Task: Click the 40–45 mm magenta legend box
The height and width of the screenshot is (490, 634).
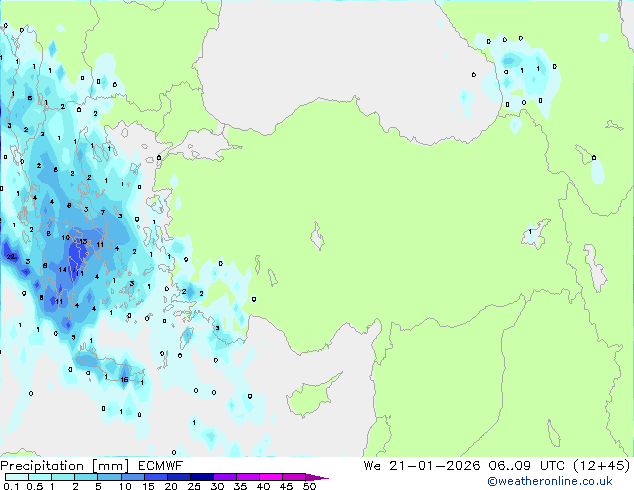Action: (271, 477)
